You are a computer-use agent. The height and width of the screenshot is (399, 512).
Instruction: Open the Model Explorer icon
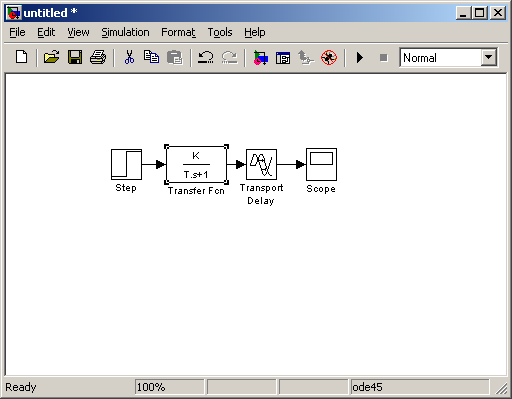(283, 58)
